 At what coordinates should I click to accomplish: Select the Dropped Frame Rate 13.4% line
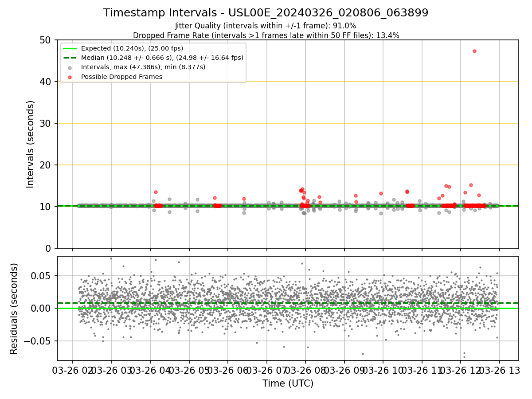pos(266,35)
